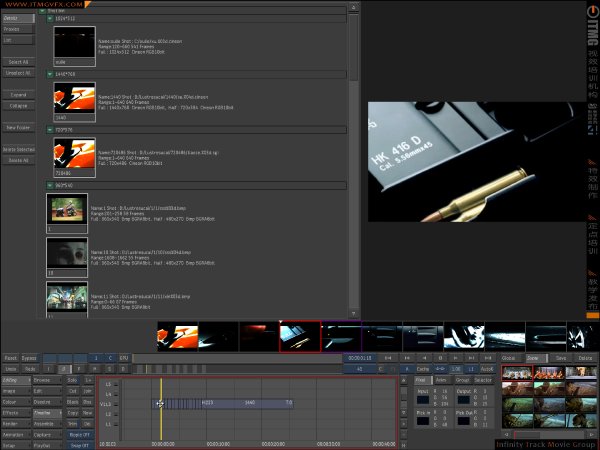The height and width of the screenshot is (450, 600).
Task: Go to next shot
Action: pos(471,358)
